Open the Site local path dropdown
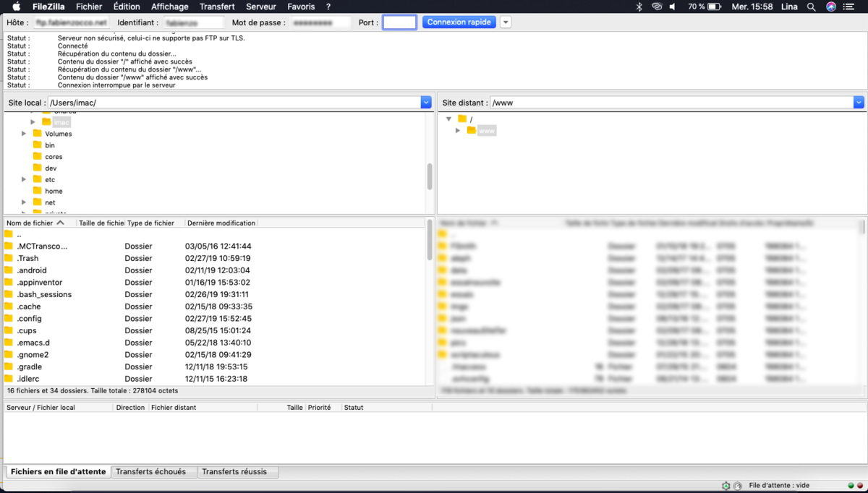Screen dimensions: 868x493 tap(426, 103)
